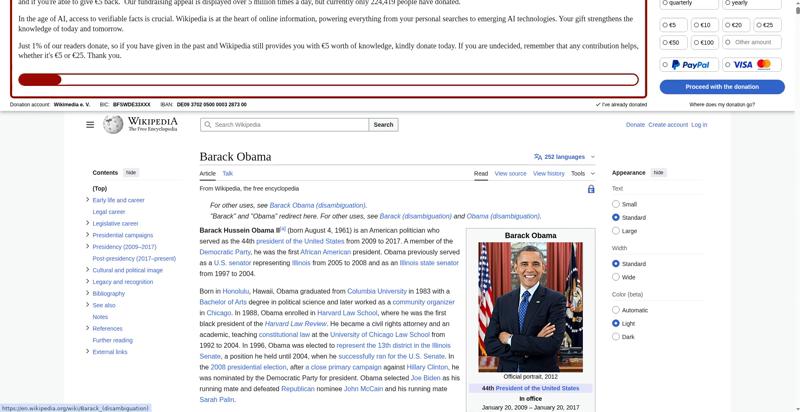Click the magnifier icon in search box
This screenshot has height=412, width=800.
[x=207, y=125]
